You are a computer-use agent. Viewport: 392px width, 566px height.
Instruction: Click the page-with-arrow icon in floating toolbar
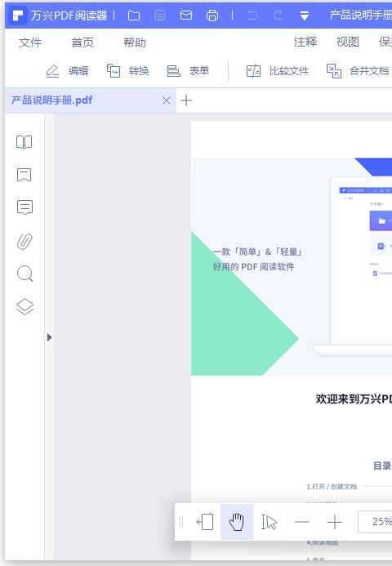click(x=205, y=522)
